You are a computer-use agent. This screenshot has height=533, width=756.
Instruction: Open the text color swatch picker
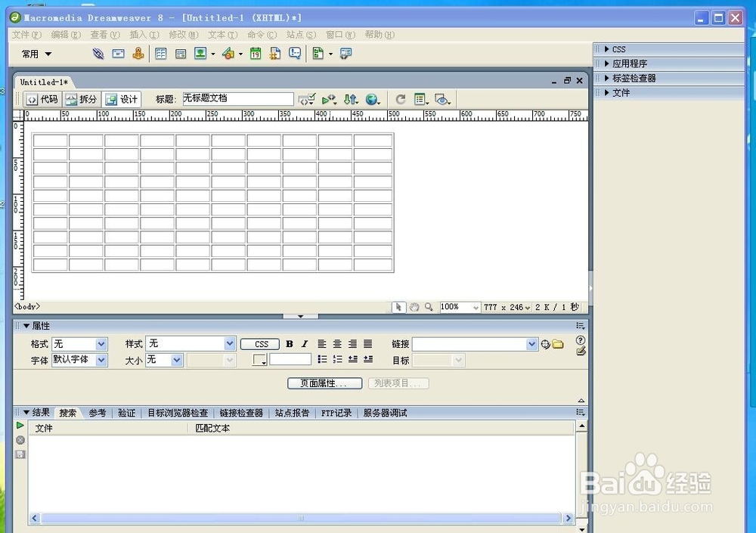pyautogui.click(x=259, y=360)
